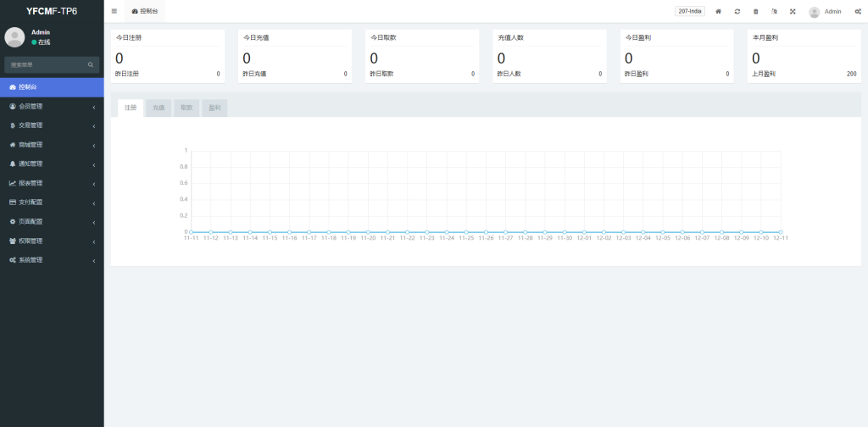Screen dimensions: 868x427
Task: Click the 昨日盈利 label
Action: pos(637,74)
